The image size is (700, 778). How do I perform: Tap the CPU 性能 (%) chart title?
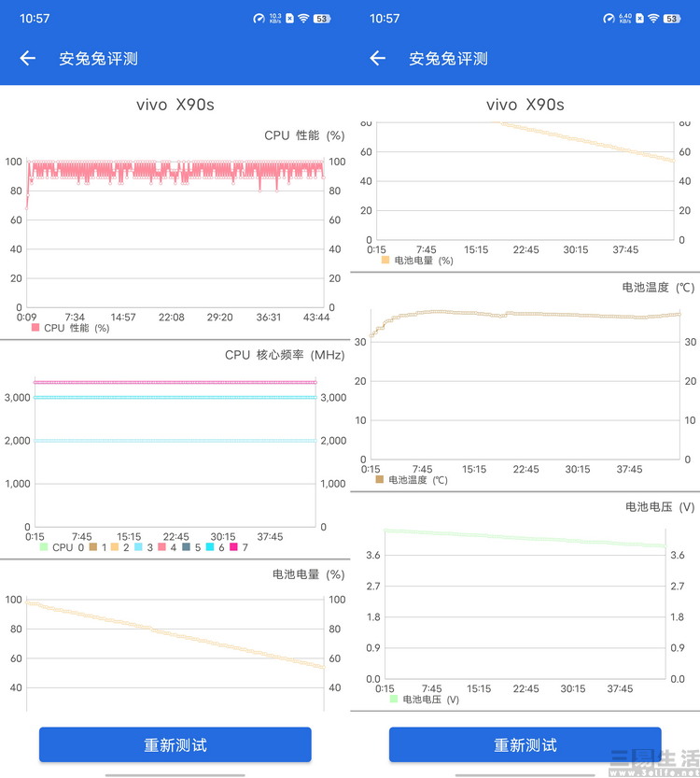click(304, 135)
